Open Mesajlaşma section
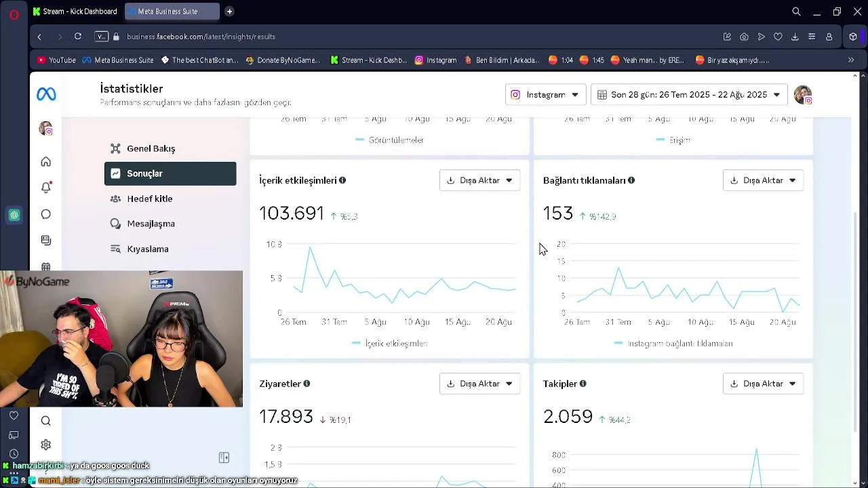The height and width of the screenshot is (488, 868). click(170, 224)
